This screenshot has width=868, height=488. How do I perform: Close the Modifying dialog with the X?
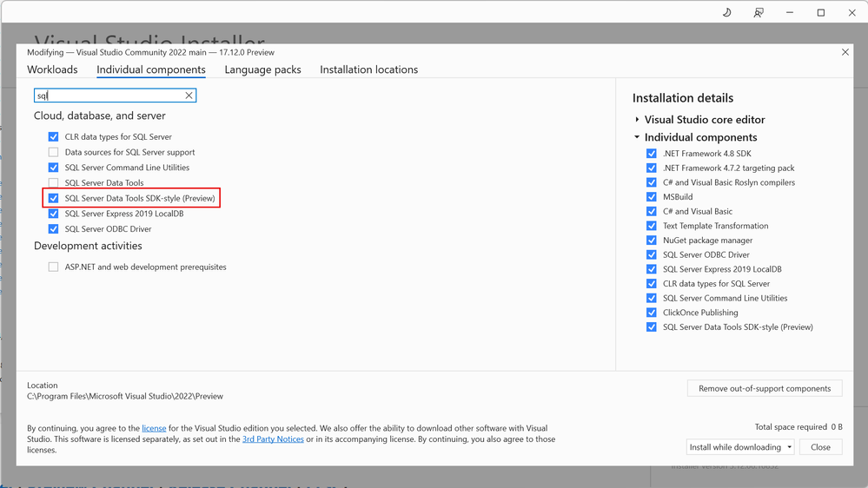click(845, 52)
